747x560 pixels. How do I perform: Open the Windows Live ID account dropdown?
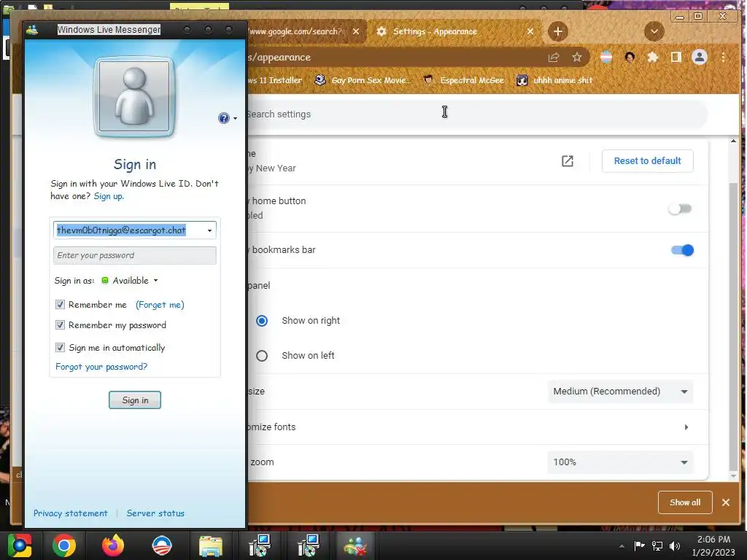[209, 230]
